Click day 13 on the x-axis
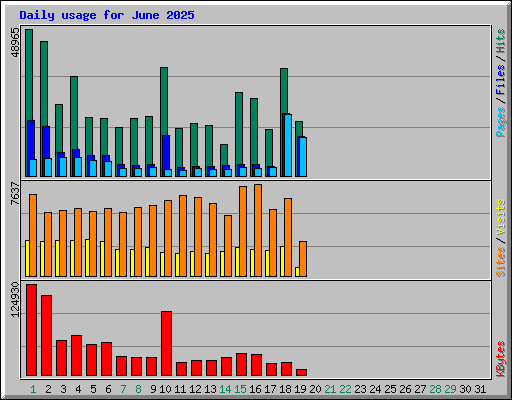512x400 pixels. coord(210,389)
